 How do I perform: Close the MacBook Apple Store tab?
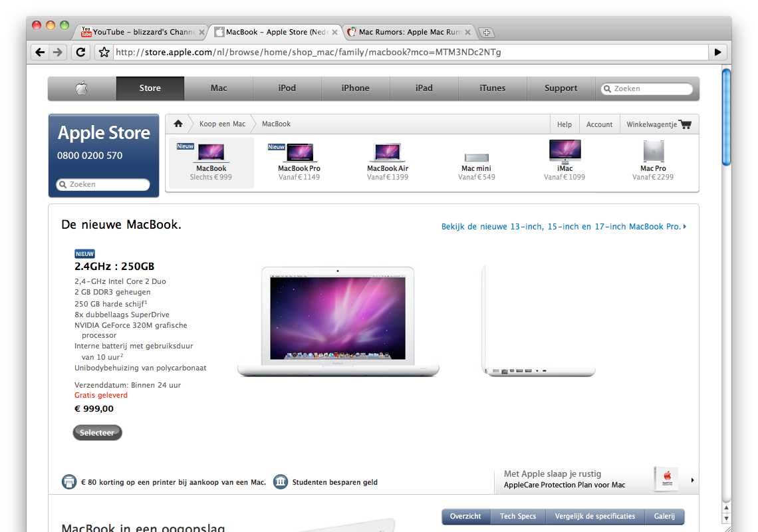[334, 33]
